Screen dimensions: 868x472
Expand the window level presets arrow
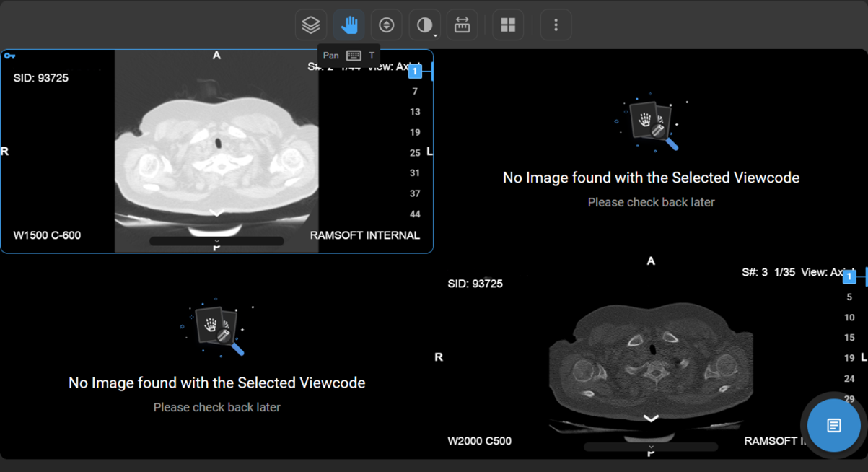coord(435,35)
